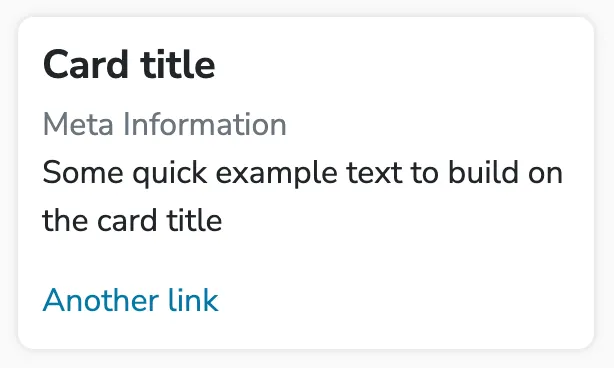The image size is (614, 368).
Task: Click the word 'quick' in the body text
Action: pyautogui.click(x=170, y=173)
